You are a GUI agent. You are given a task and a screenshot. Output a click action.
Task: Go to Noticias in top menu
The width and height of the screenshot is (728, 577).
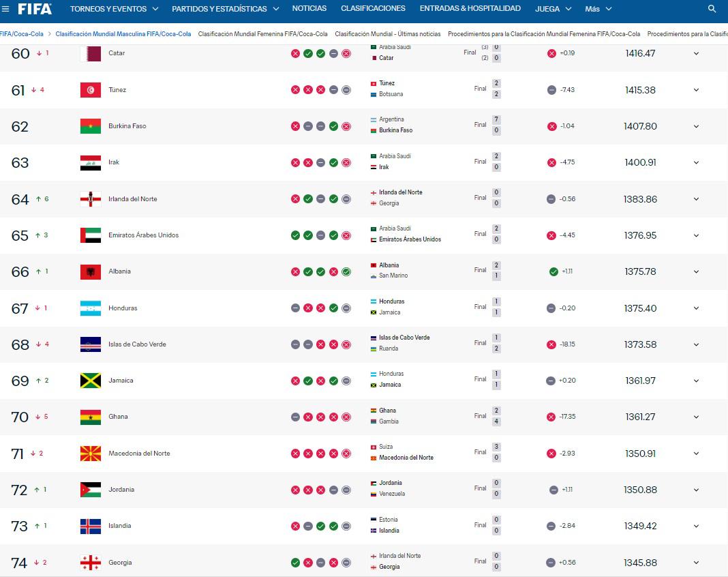click(x=309, y=8)
